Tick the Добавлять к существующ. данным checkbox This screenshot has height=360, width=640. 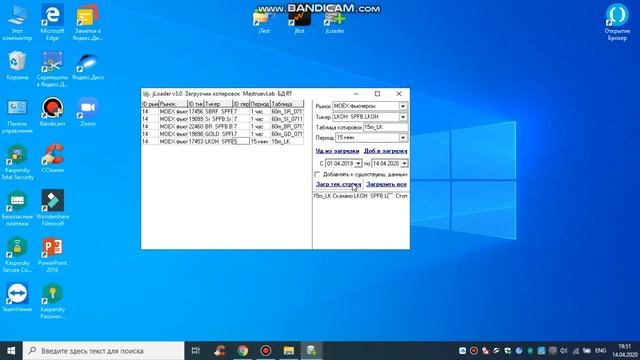click(317, 174)
